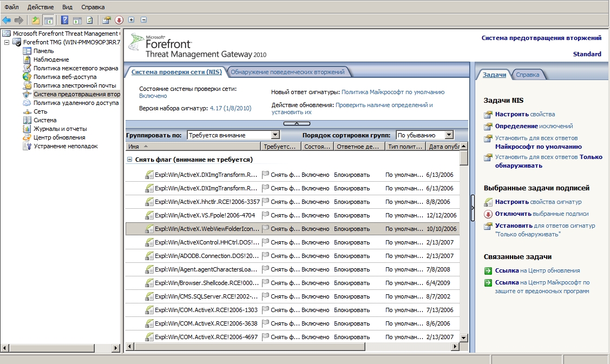The height and width of the screenshot is (364, 610).
Task: Click the Включено NIS status link
Action: coord(153,96)
